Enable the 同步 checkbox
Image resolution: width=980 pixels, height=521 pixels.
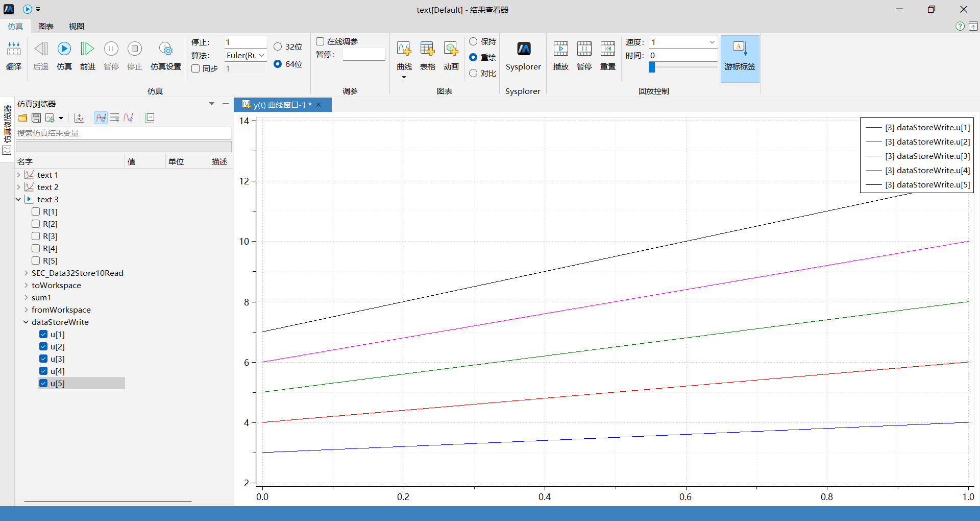point(195,68)
